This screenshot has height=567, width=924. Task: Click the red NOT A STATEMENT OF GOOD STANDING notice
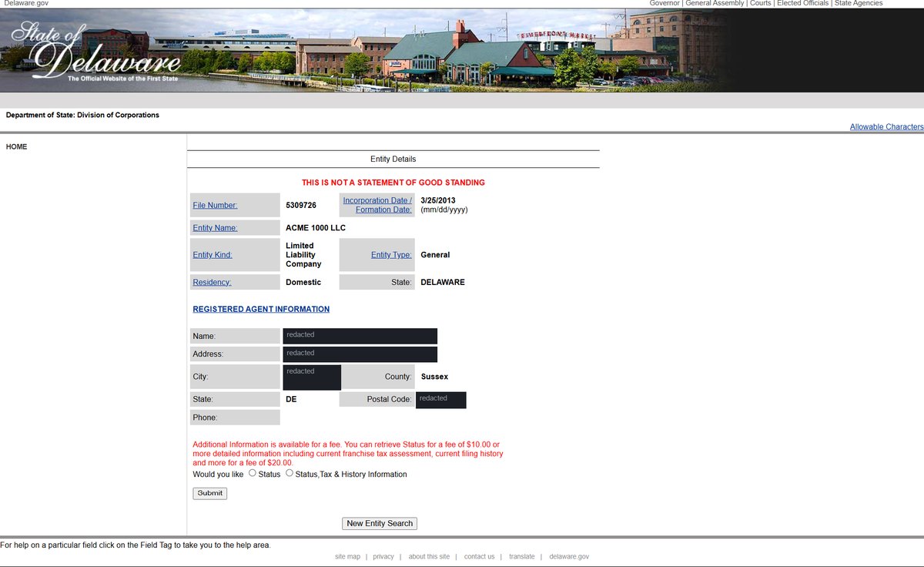(x=393, y=183)
